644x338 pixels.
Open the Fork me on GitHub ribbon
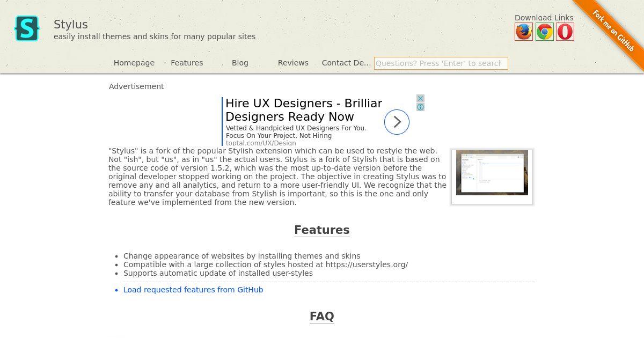(x=614, y=31)
